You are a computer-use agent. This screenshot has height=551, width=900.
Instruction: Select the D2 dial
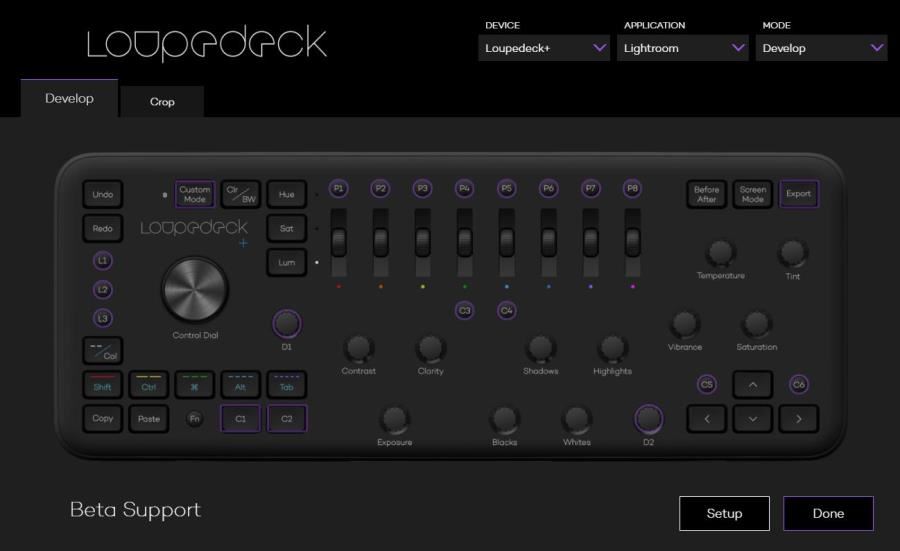(x=648, y=419)
